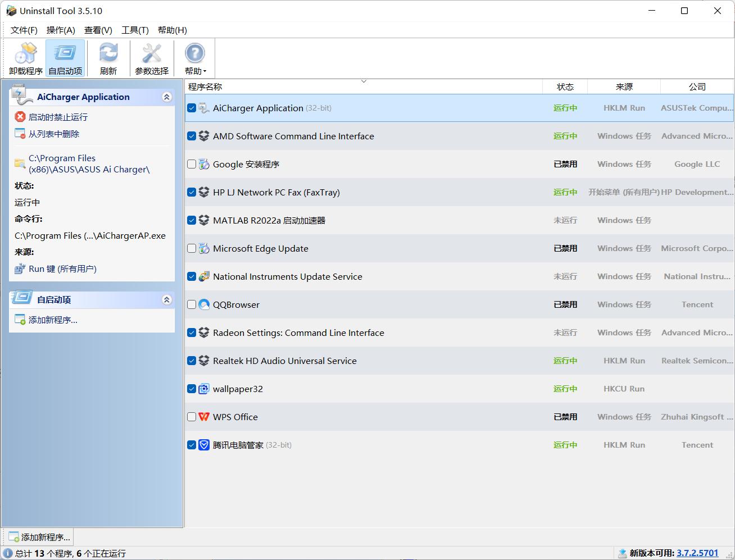Open new version link 3.7.2.5701
Viewport: 735px width, 560px height.
697,553
